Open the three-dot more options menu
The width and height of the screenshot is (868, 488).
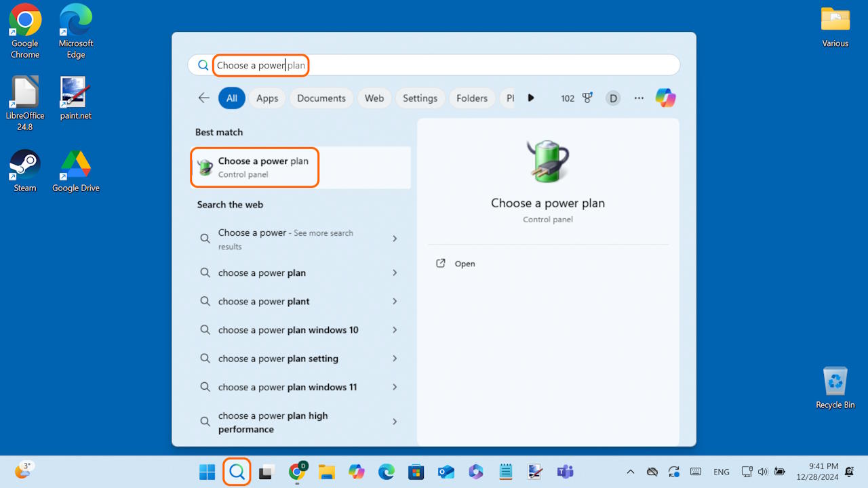click(x=639, y=98)
